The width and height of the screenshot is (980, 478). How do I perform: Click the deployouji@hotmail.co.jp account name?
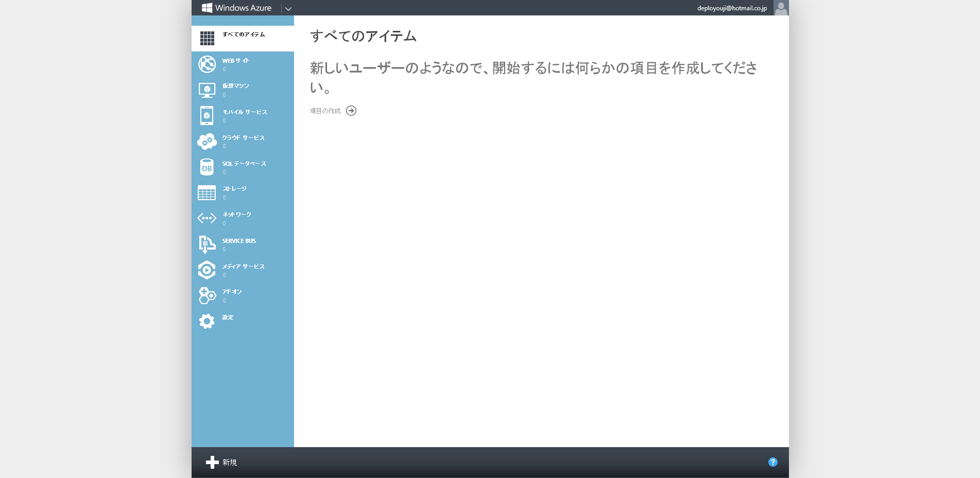coord(732,8)
